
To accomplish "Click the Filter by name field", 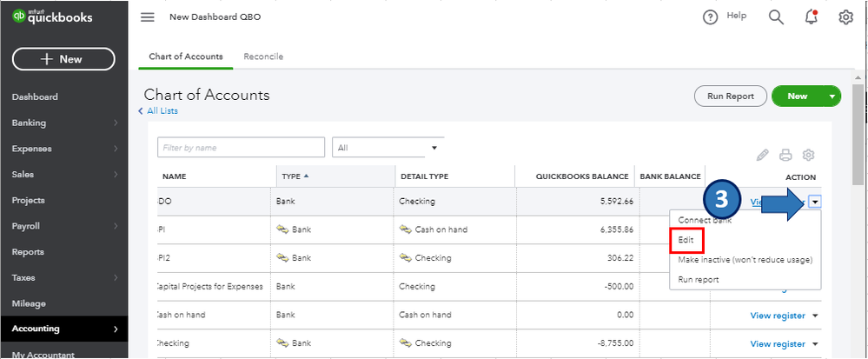I will (x=241, y=148).
